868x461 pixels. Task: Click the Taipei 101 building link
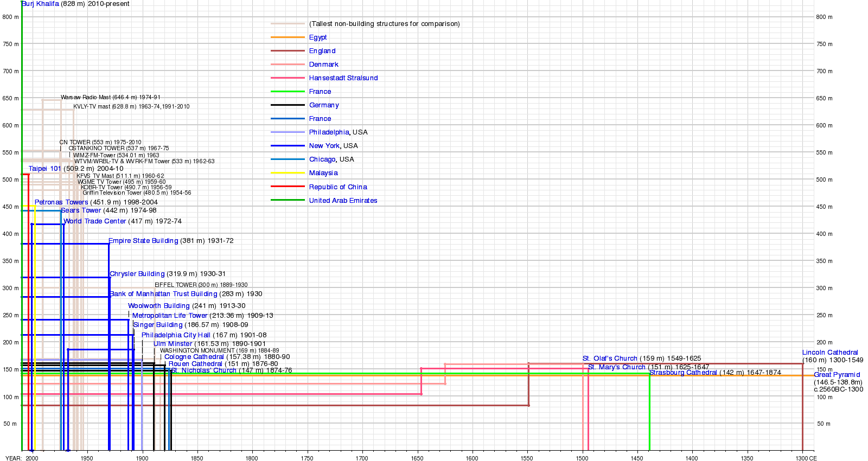45,169
